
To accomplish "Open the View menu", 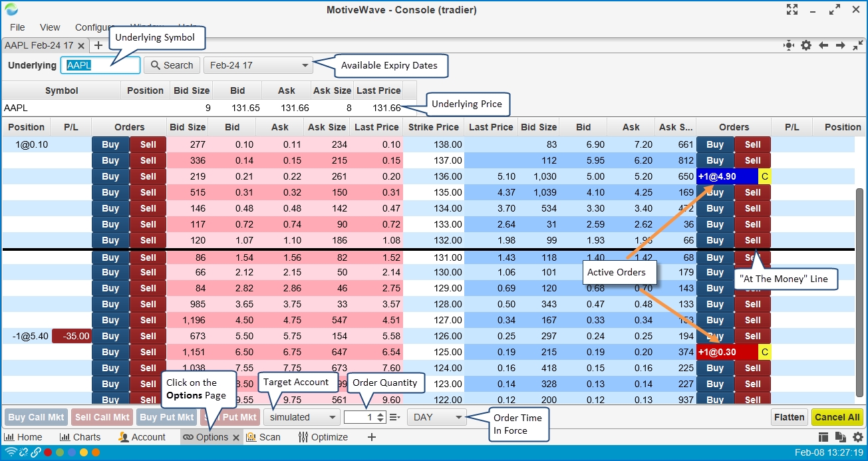I will coord(50,27).
